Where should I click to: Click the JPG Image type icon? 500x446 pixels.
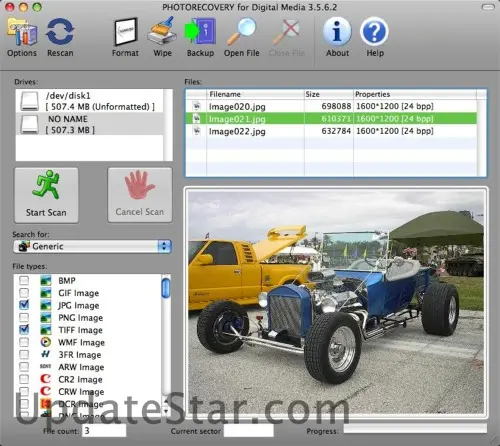46,305
